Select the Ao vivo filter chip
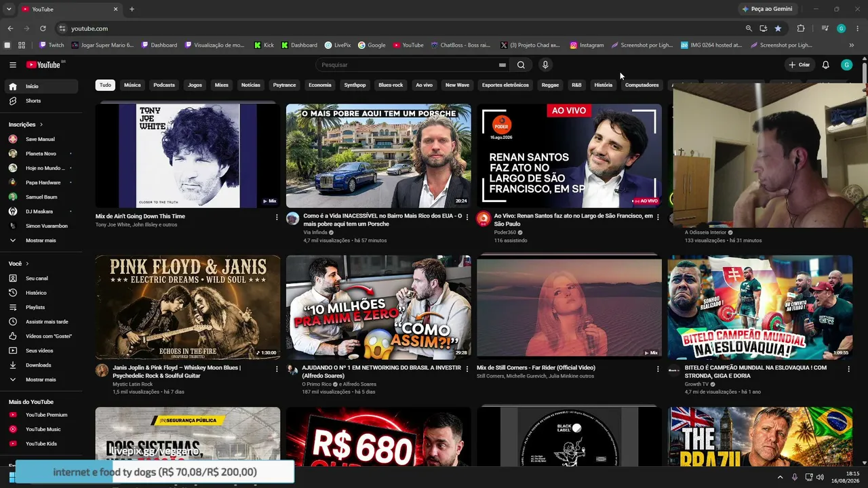The width and height of the screenshot is (868, 488). point(424,85)
